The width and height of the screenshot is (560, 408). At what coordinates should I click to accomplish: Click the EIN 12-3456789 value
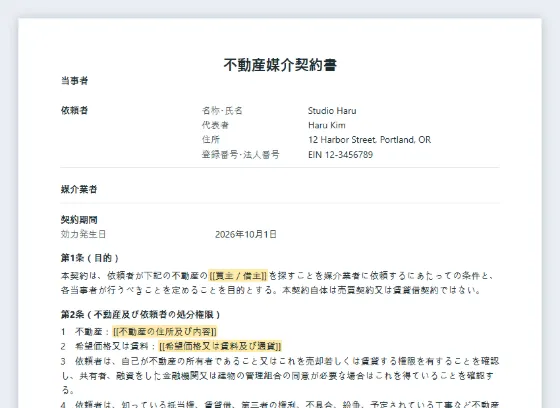(340, 155)
